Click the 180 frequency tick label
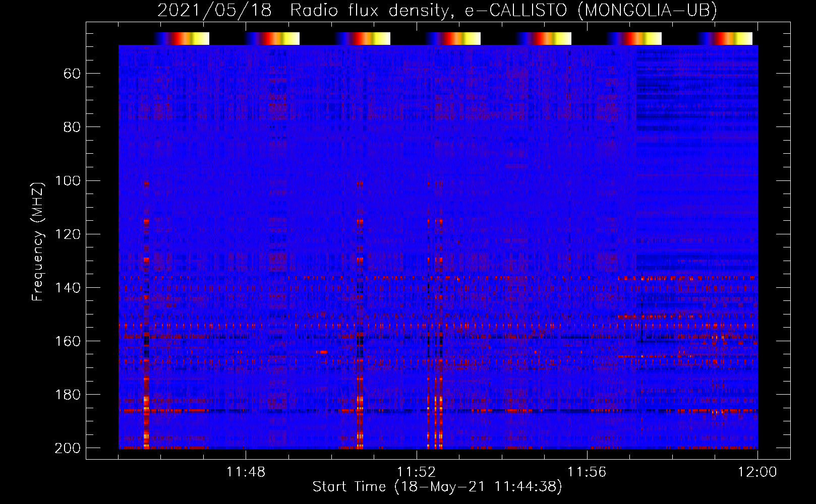The width and height of the screenshot is (816, 504). (x=68, y=394)
